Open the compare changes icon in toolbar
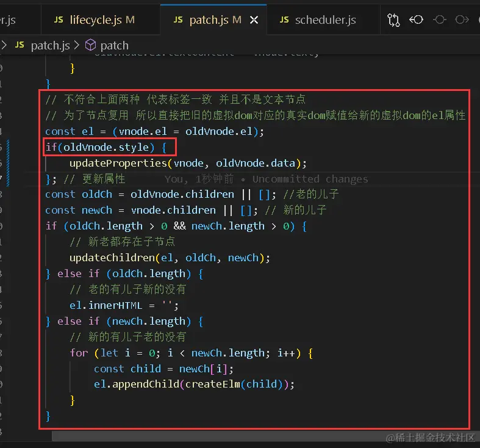The height and width of the screenshot is (448, 480). (x=393, y=20)
